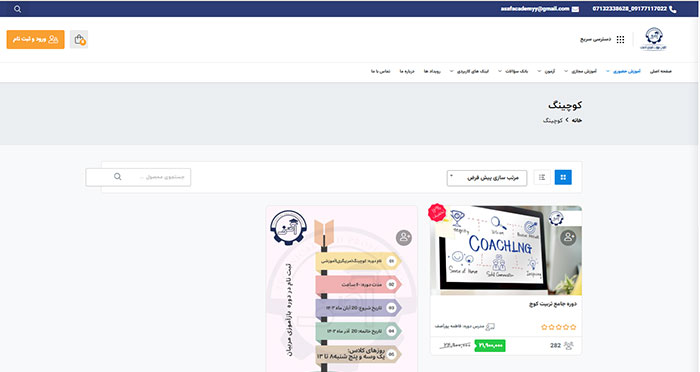
Task: Click خانه in the breadcrumb
Action: click(577, 121)
